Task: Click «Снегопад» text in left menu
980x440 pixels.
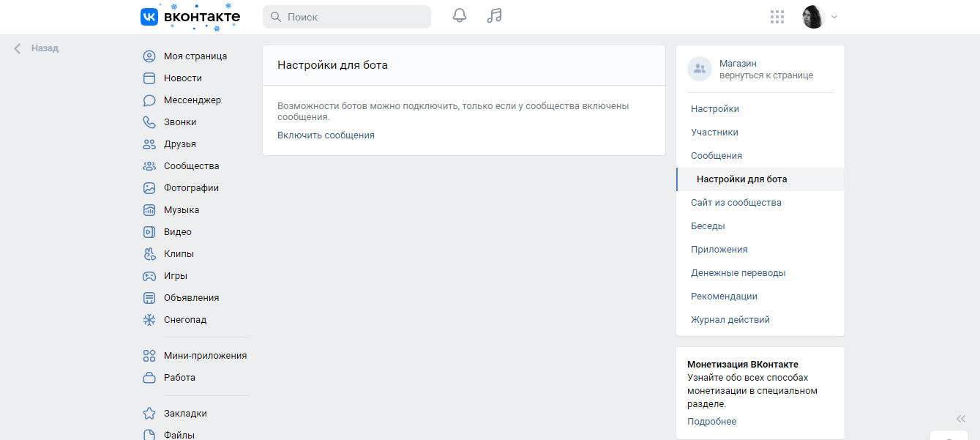Action: 185,320
